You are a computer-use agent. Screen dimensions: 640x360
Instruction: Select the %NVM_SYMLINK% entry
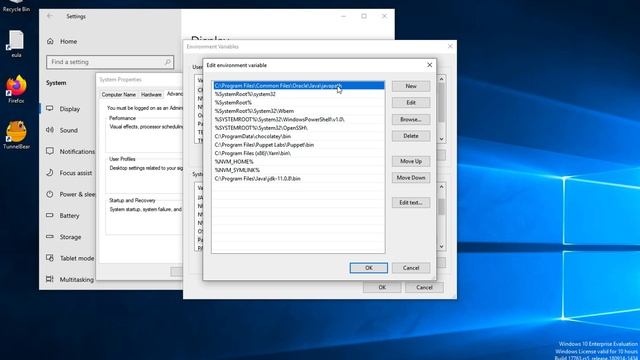tap(299, 170)
